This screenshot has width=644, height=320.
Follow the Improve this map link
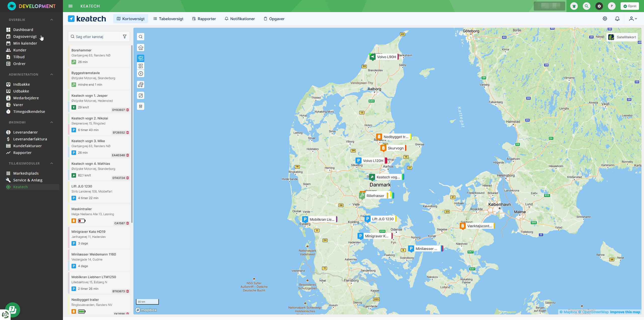click(x=625, y=312)
